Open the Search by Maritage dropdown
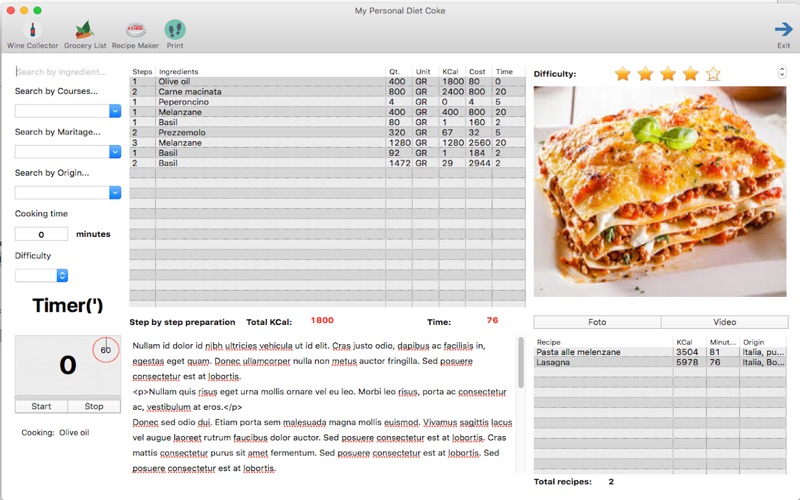The height and width of the screenshot is (500, 800). coord(115,152)
